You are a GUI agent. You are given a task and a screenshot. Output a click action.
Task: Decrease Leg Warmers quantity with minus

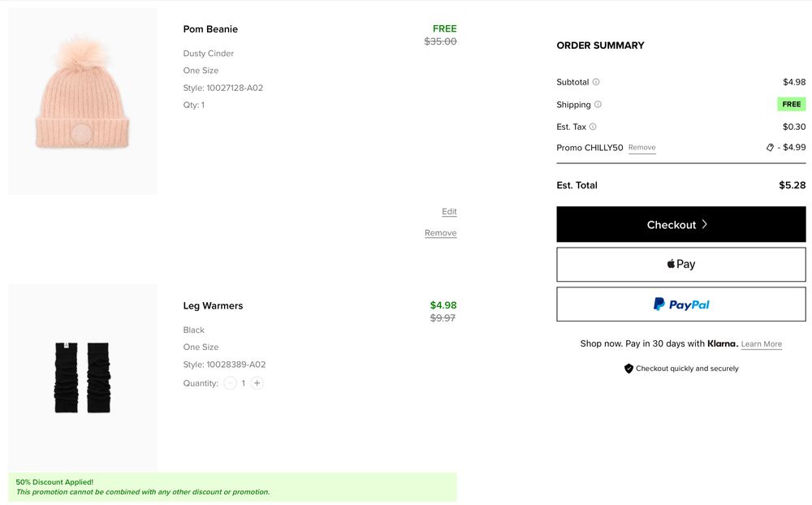(231, 383)
